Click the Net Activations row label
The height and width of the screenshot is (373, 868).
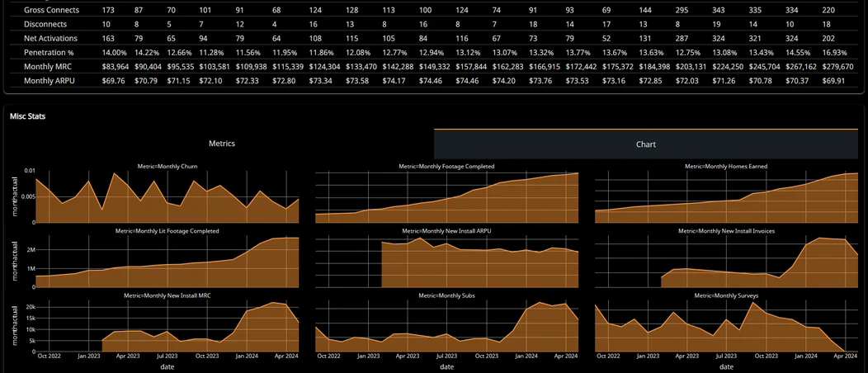click(x=51, y=38)
